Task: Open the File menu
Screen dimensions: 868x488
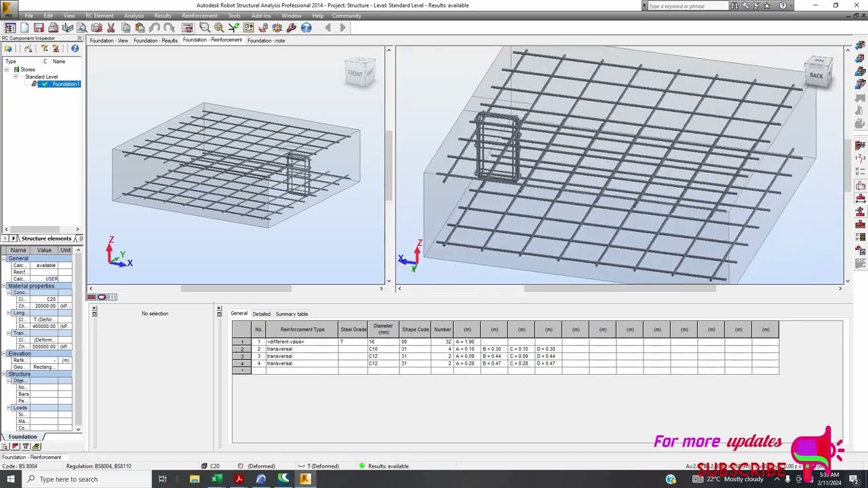Action: pos(29,16)
